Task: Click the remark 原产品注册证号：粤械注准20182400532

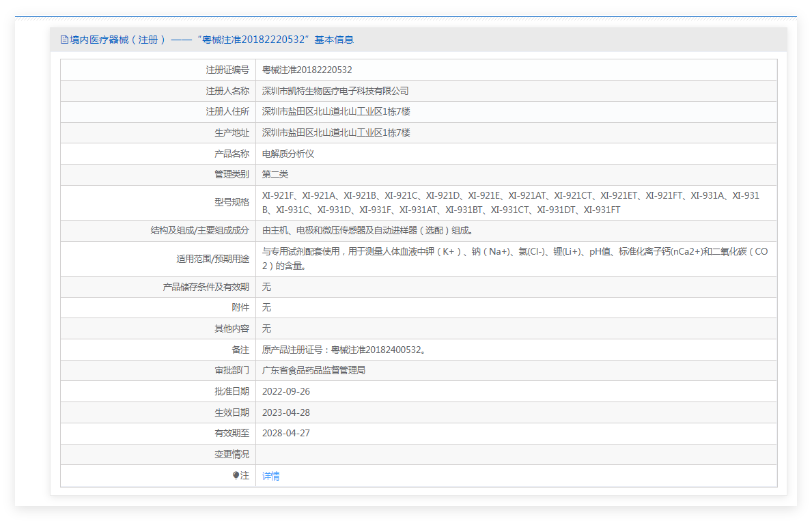Action: tap(344, 350)
